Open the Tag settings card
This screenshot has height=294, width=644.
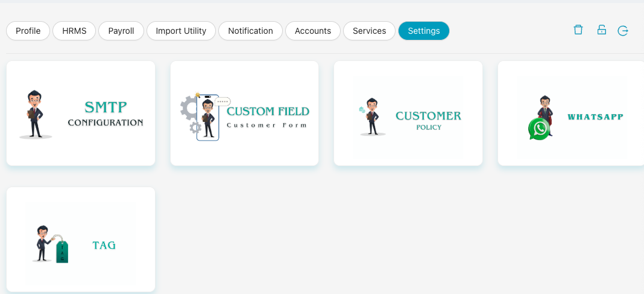click(81, 240)
